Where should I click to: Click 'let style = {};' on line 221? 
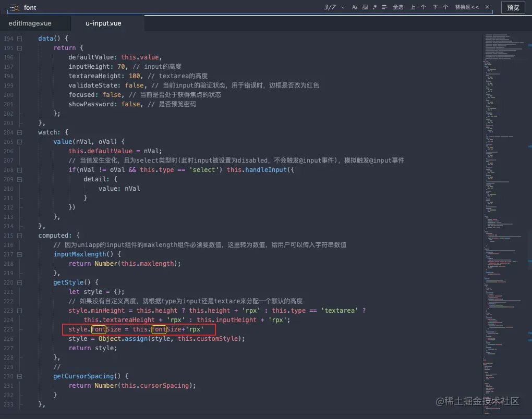(x=96, y=292)
